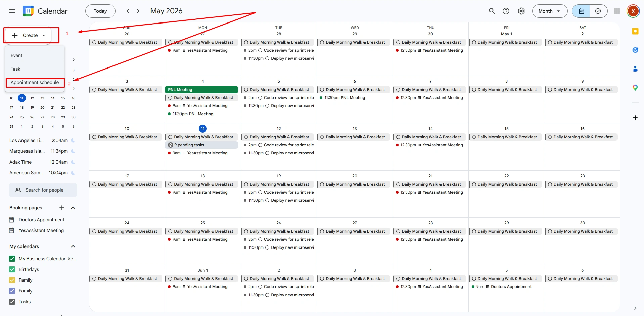644x316 pixels.
Task: Select day 15 in mini calendar
Action: click(63, 98)
